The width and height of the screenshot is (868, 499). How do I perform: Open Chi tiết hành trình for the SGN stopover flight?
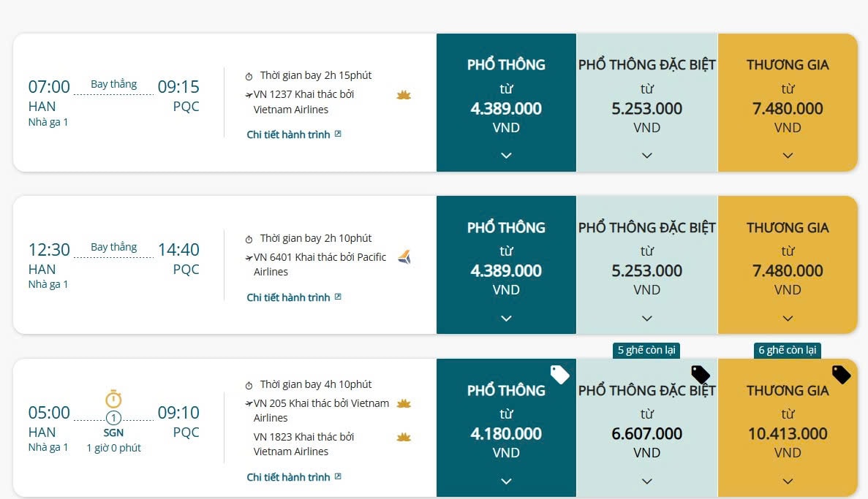(x=293, y=477)
